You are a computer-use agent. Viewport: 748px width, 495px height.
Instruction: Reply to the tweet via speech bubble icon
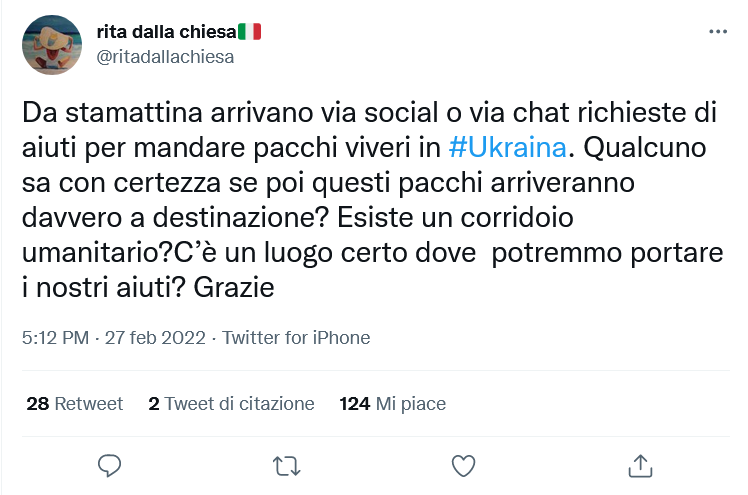point(110,465)
